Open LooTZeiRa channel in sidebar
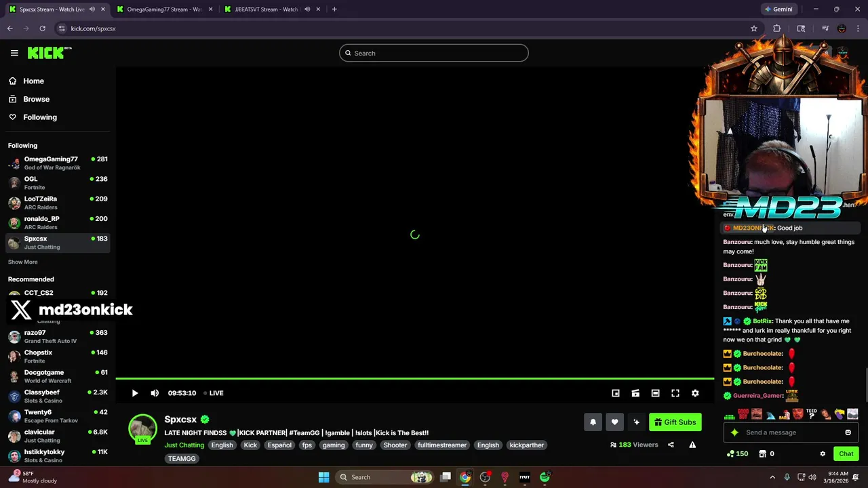868x488 pixels. [58, 203]
